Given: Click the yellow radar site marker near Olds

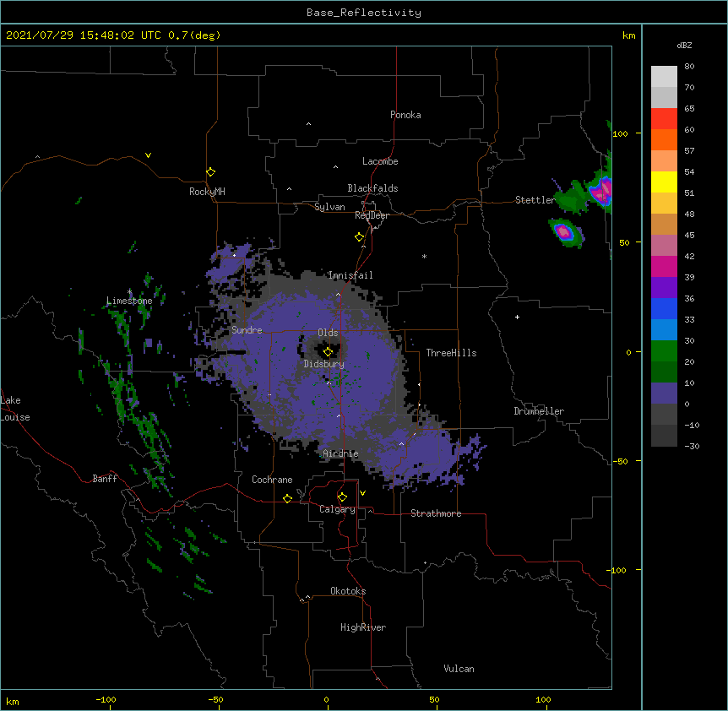Looking at the screenshot, I should (x=328, y=352).
